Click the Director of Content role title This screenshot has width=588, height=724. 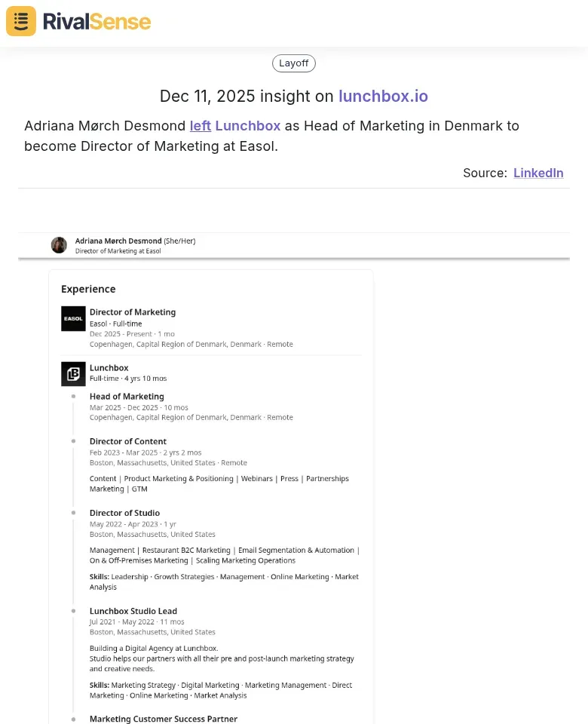128,442
